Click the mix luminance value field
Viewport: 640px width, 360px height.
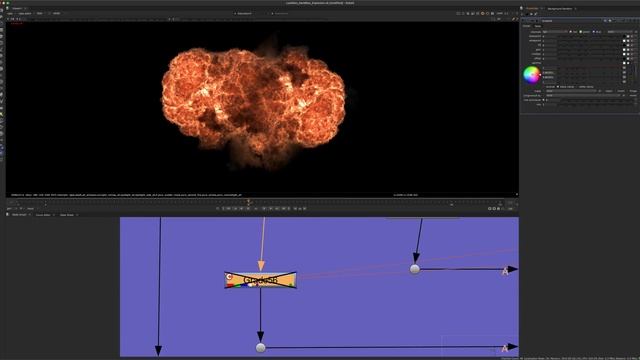[553, 100]
